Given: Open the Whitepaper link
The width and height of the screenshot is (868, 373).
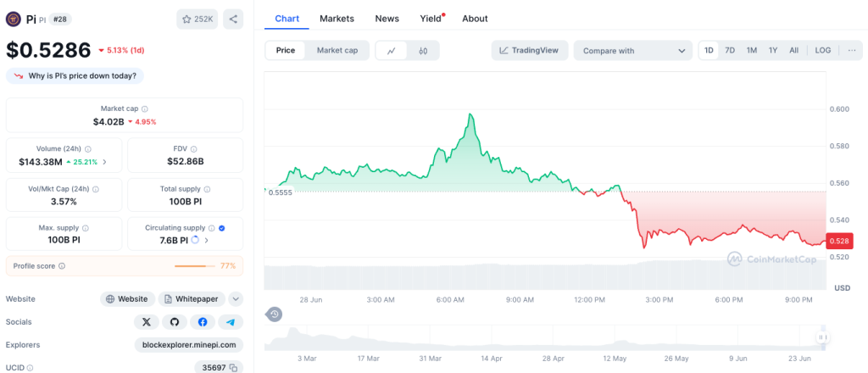Looking at the screenshot, I should click(x=192, y=299).
